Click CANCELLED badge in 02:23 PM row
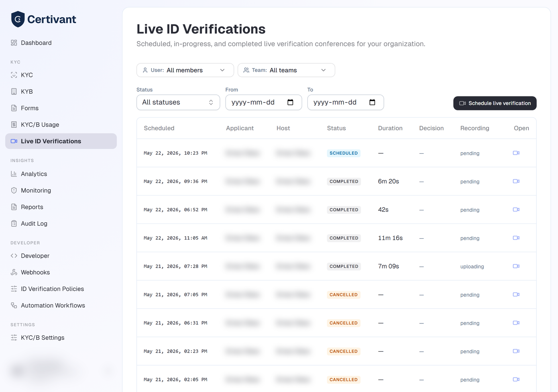558x392 pixels. point(344,351)
